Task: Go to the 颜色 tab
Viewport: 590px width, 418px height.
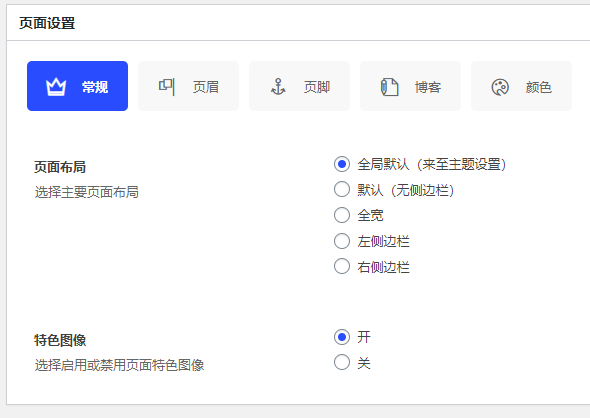Action: click(522, 86)
